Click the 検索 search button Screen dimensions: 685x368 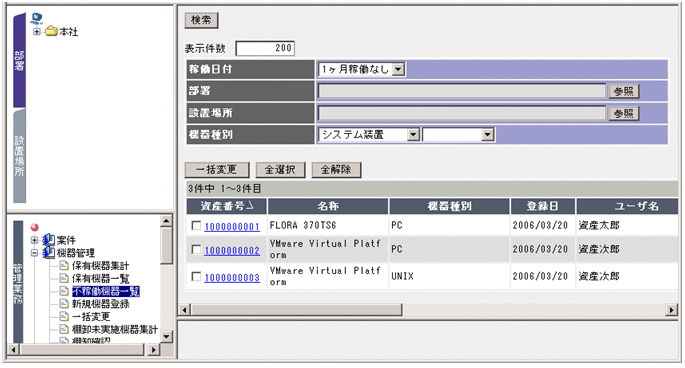(x=201, y=20)
